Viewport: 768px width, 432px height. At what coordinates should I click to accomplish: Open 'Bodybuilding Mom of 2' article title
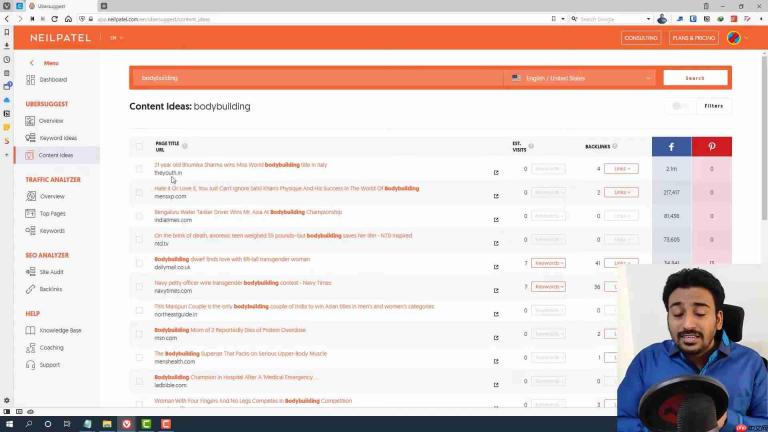click(230, 330)
